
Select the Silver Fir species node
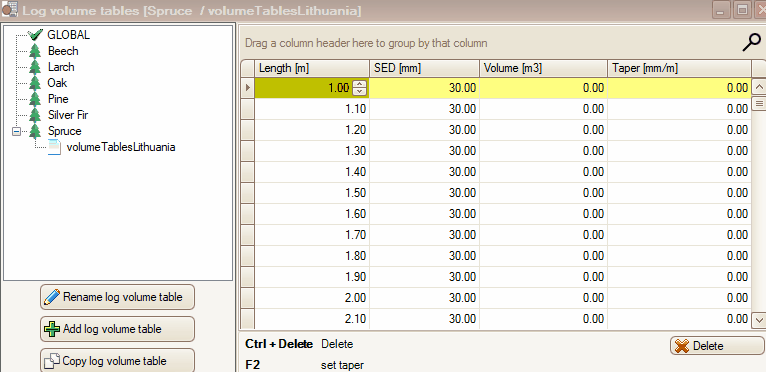pyautogui.click(x=68, y=115)
